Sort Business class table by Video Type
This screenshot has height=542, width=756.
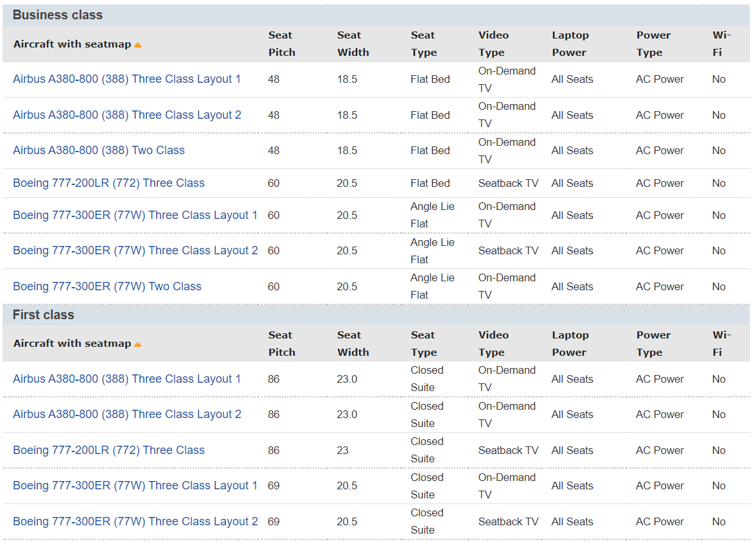click(x=493, y=44)
